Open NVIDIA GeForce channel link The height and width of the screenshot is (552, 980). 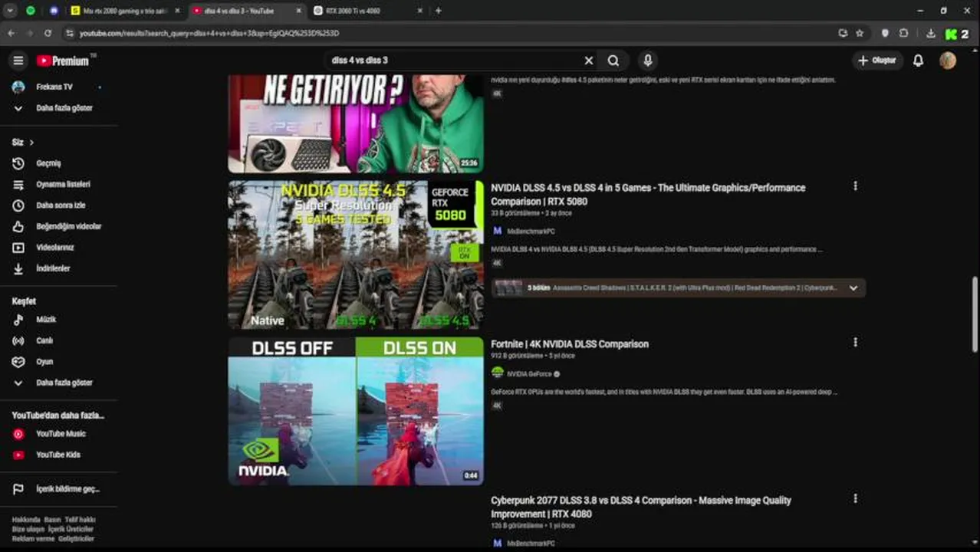pos(529,374)
